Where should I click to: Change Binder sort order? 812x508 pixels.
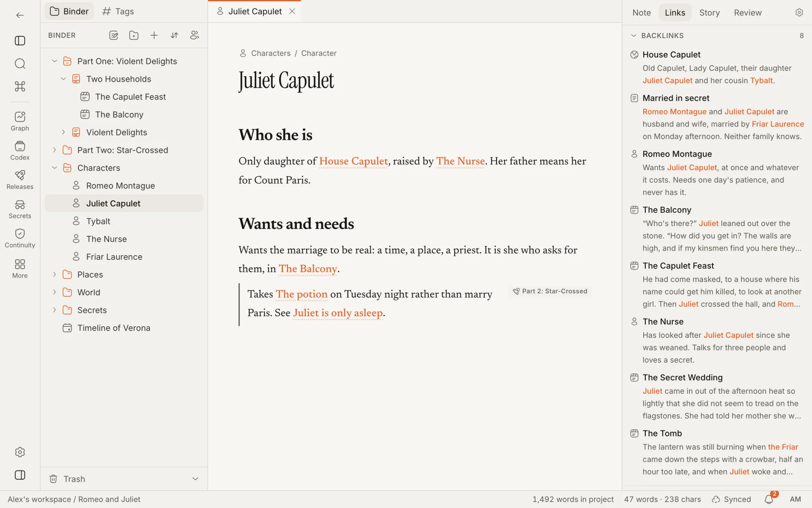point(174,36)
